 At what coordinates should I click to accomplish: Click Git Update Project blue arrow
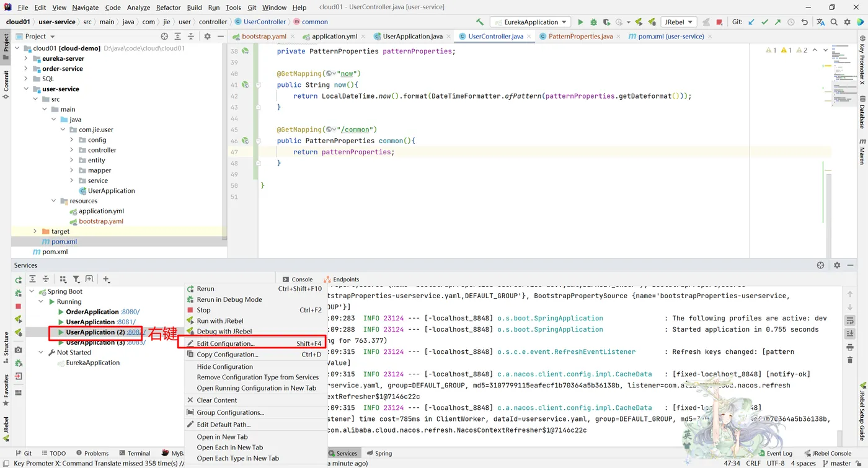pyautogui.click(x=751, y=22)
